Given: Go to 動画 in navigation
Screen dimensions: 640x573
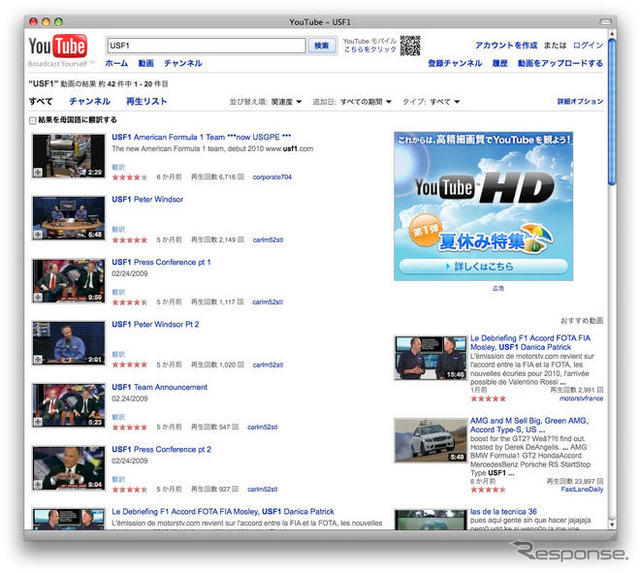Looking at the screenshot, I should pyautogui.click(x=146, y=63).
